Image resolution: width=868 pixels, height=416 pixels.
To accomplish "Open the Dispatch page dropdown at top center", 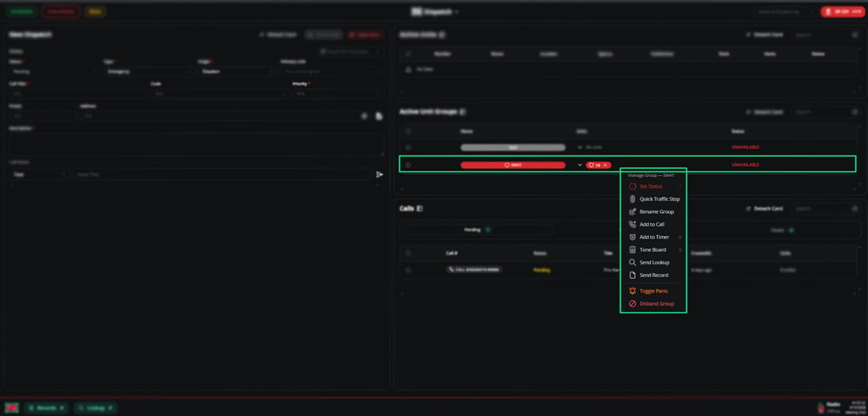I will 435,11.
